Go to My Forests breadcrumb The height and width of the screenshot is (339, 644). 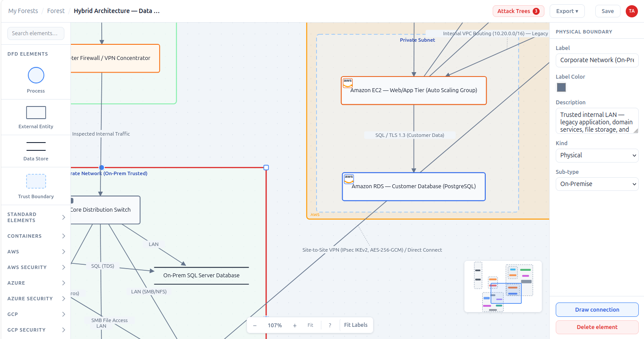click(23, 11)
